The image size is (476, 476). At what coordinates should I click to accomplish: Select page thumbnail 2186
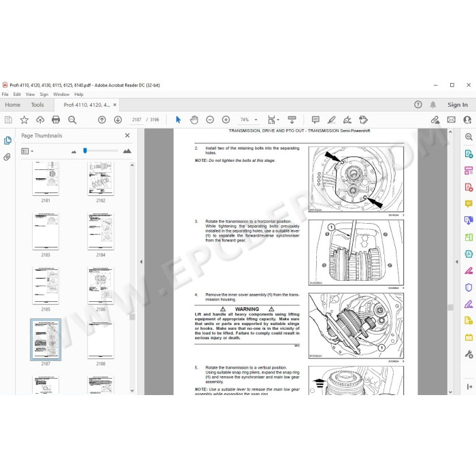(101, 286)
